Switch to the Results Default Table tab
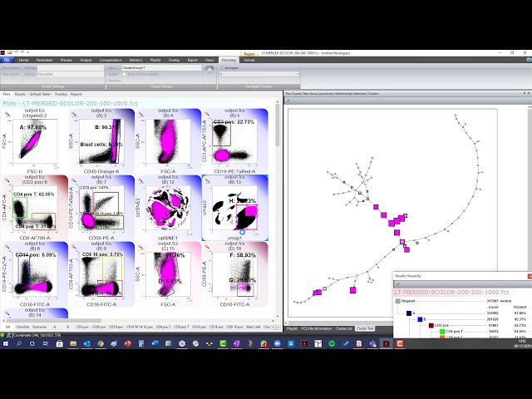The image size is (532, 399). point(33,94)
